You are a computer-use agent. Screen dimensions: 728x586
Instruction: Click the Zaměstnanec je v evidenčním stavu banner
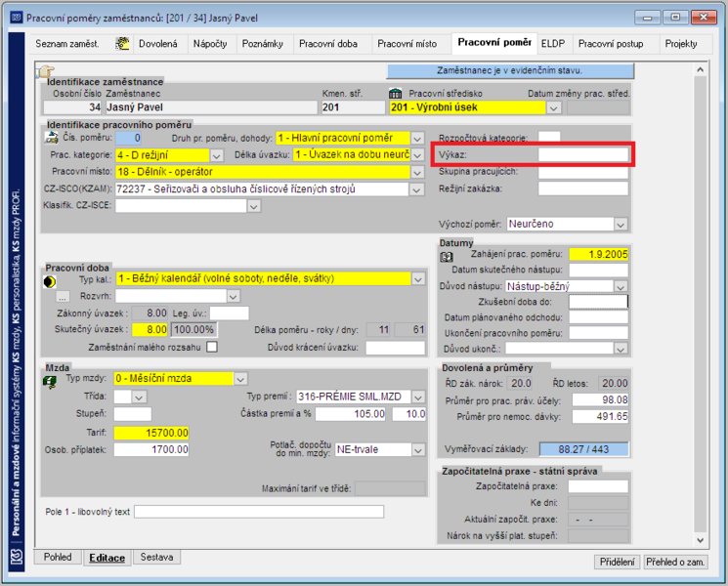point(510,71)
